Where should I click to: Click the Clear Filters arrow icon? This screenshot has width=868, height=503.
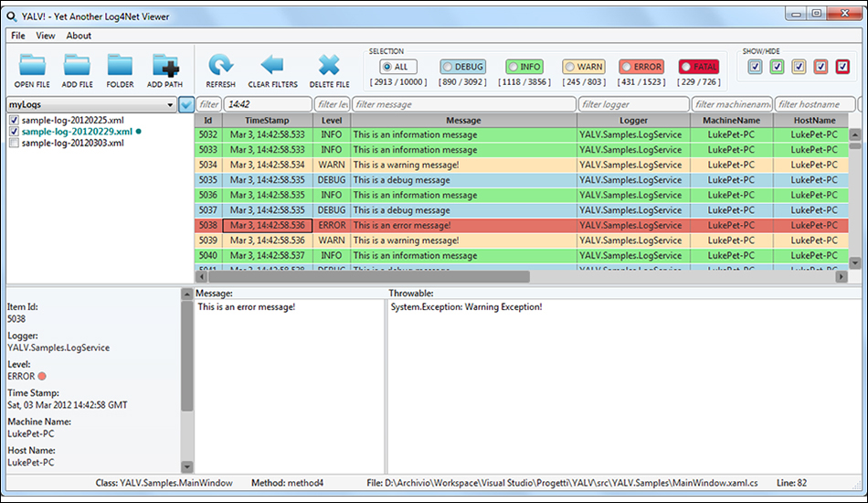[271, 65]
